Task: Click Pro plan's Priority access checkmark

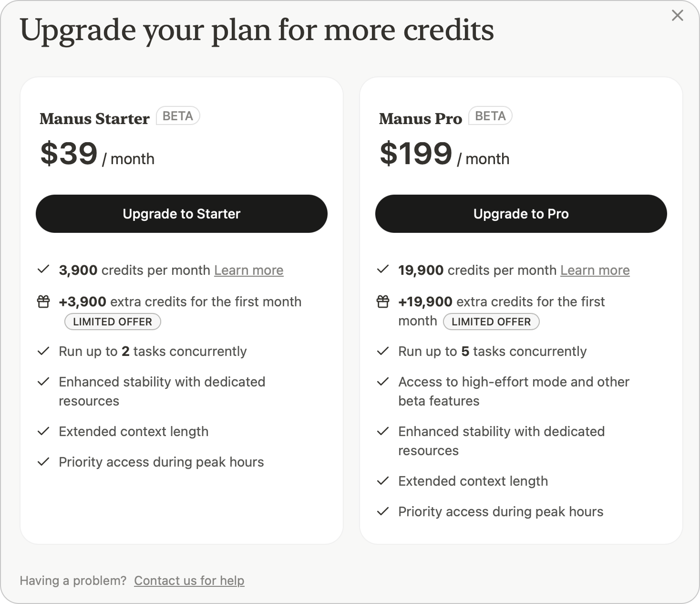Action: (x=383, y=511)
